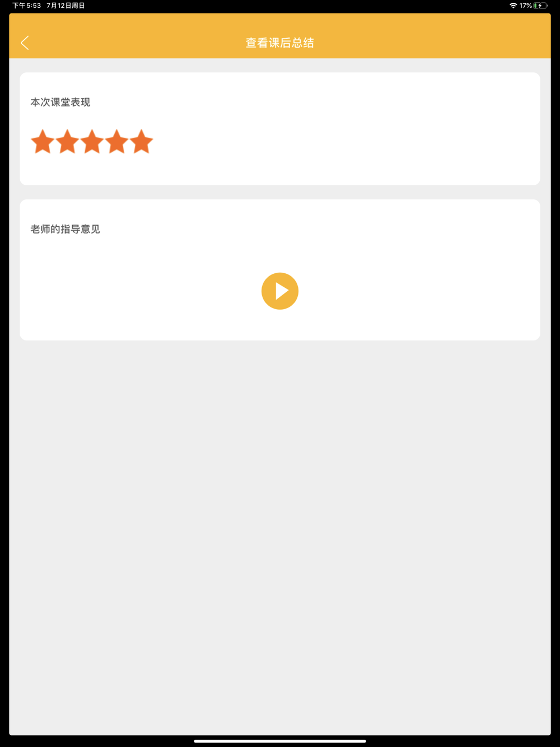Tap the 17% battery percentage text
This screenshot has width=560, height=747.
click(525, 6)
